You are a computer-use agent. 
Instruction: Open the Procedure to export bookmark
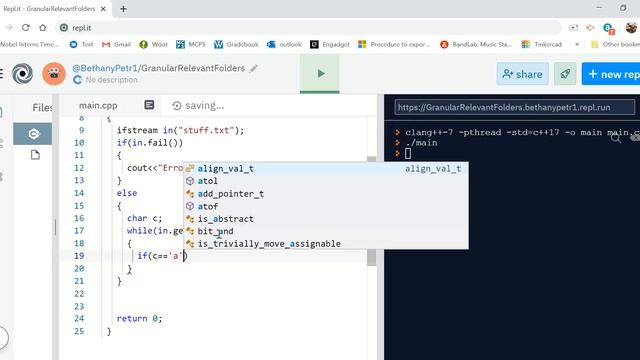[x=394, y=44]
